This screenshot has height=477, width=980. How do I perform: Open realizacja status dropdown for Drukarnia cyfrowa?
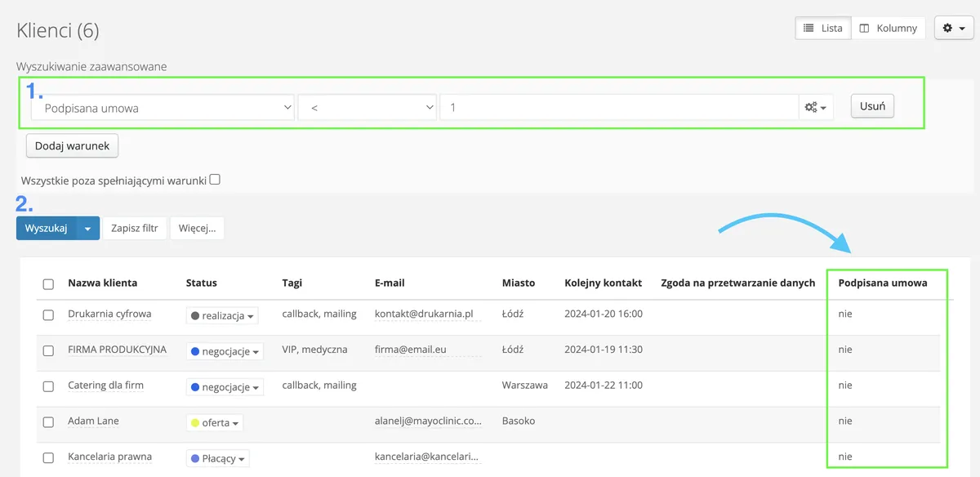pyautogui.click(x=222, y=315)
